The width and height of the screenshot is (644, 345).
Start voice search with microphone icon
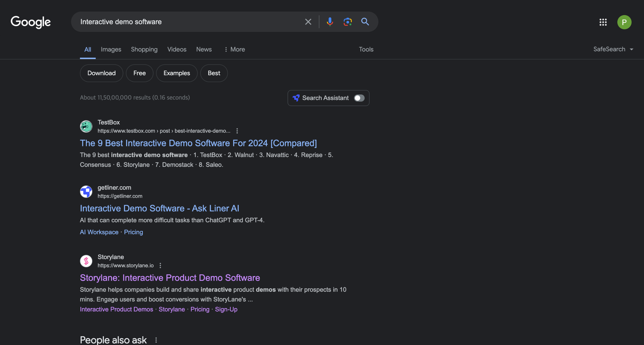pyautogui.click(x=330, y=22)
